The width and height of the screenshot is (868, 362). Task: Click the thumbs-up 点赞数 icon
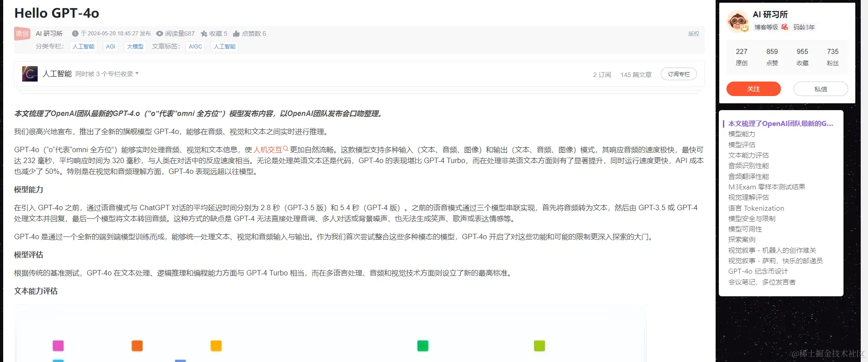pyautogui.click(x=236, y=34)
